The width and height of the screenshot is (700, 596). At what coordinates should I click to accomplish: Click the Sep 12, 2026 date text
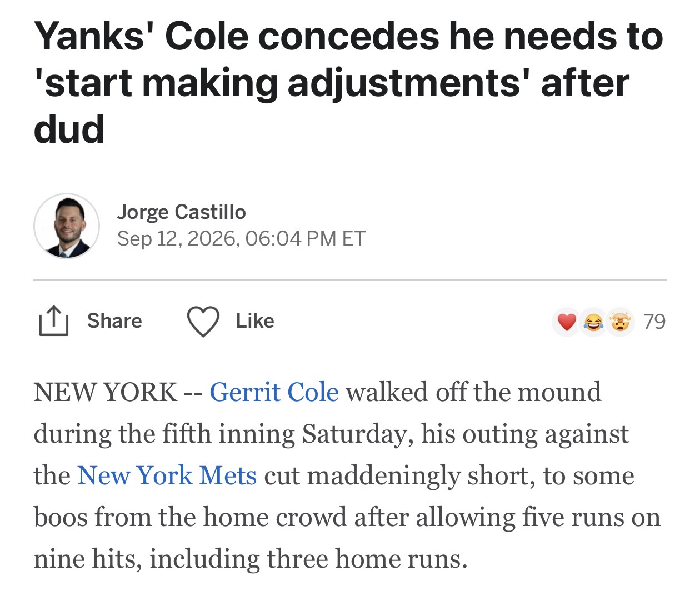tap(178, 239)
